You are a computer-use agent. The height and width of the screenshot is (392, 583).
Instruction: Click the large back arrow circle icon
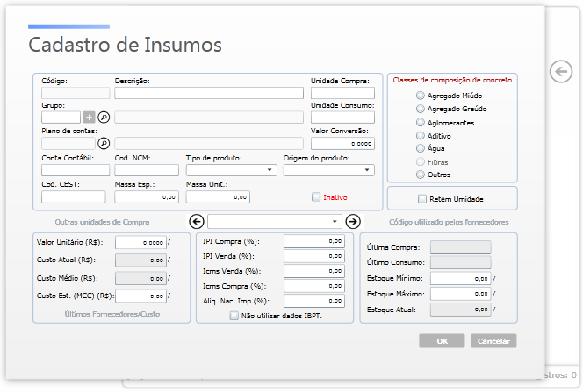coord(561,71)
